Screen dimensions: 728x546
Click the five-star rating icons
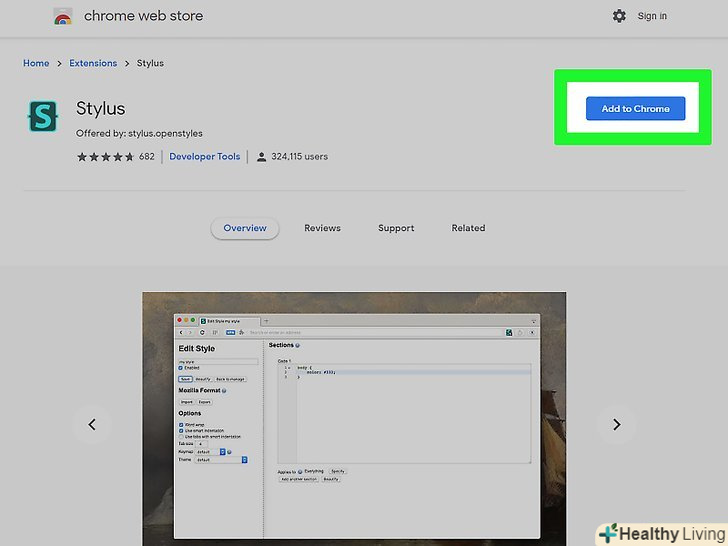pos(105,157)
